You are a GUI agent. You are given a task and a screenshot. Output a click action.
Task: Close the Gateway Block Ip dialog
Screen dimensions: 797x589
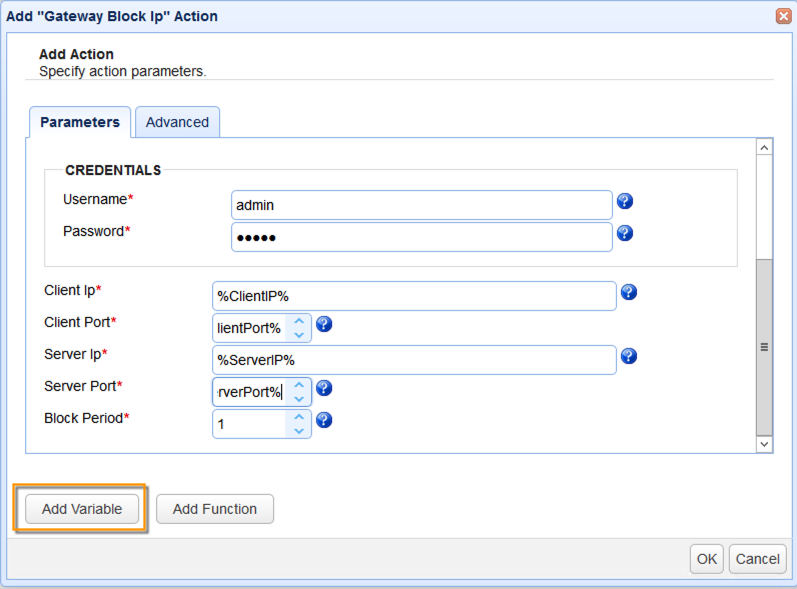(x=784, y=16)
